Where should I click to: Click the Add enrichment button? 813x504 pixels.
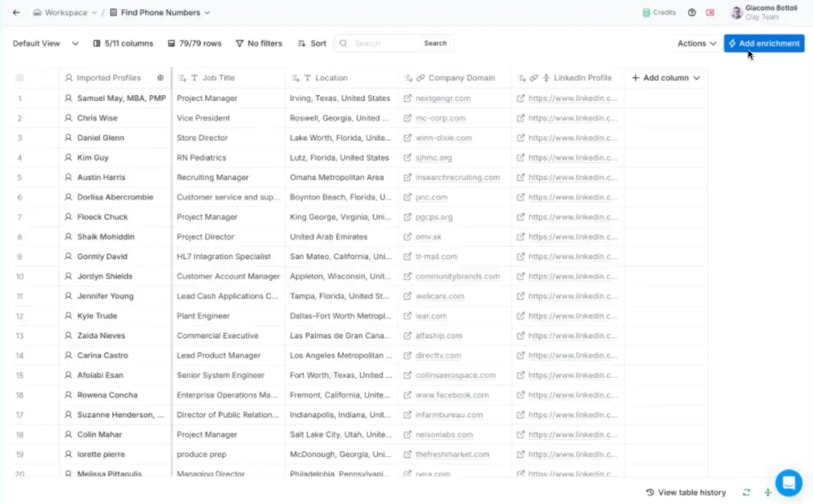pos(764,44)
